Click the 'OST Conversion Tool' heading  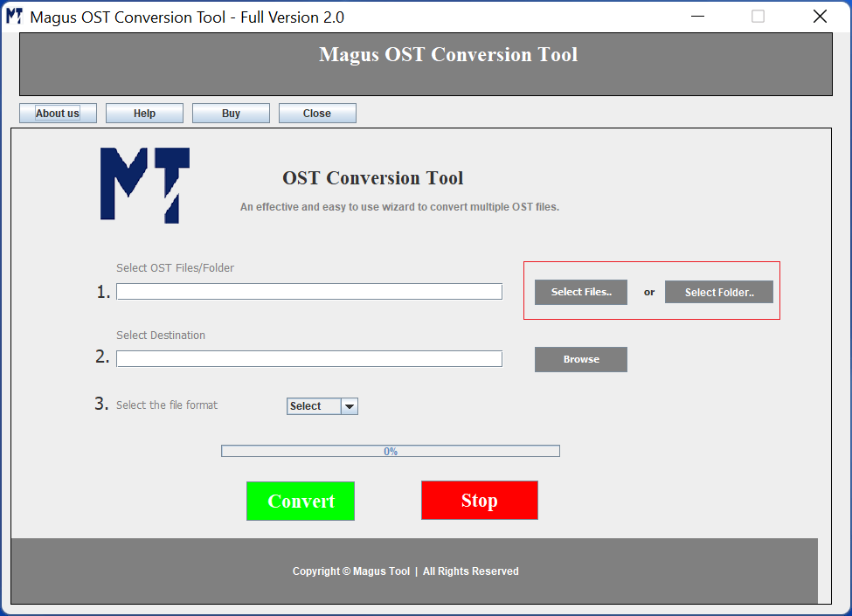[x=373, y=178]
